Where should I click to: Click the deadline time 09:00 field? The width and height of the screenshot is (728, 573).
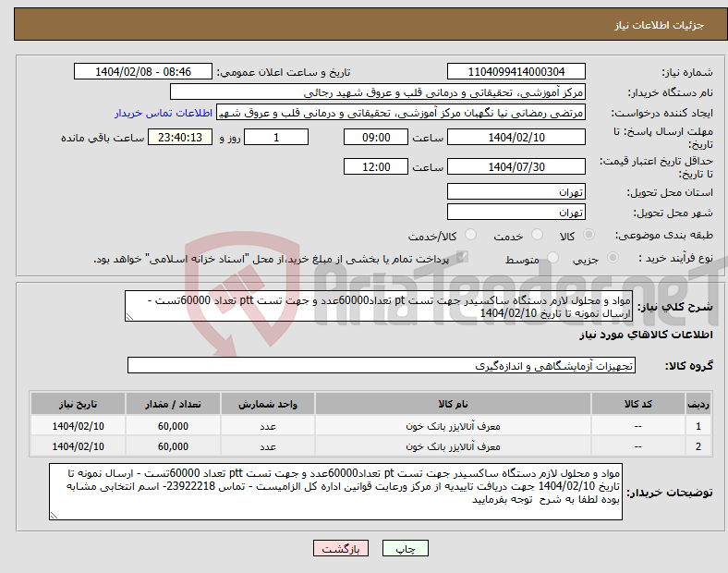pyautogui.click(x=376, y=137)
